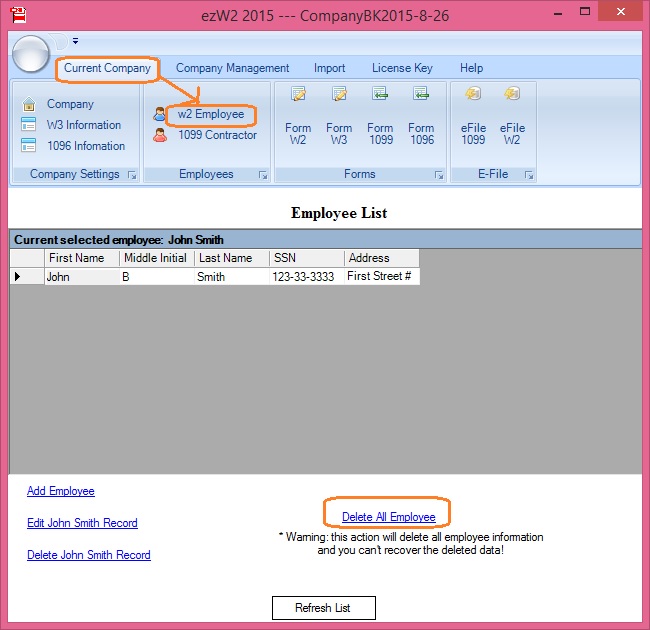Image resolution: width=650 pixels, height=630 pixels.
Task: Launch eFile 1099 icon
Action: point(473,95)
